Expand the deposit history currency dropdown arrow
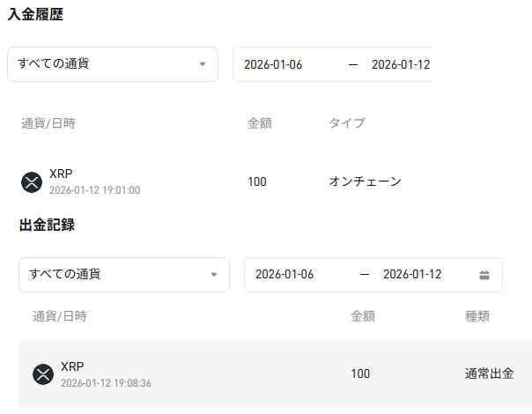 tap(203, 64)
